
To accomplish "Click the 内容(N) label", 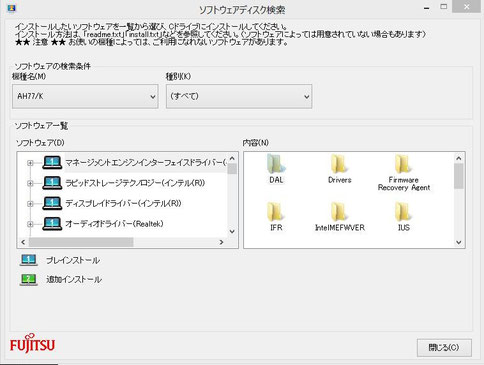I will 256,143.
